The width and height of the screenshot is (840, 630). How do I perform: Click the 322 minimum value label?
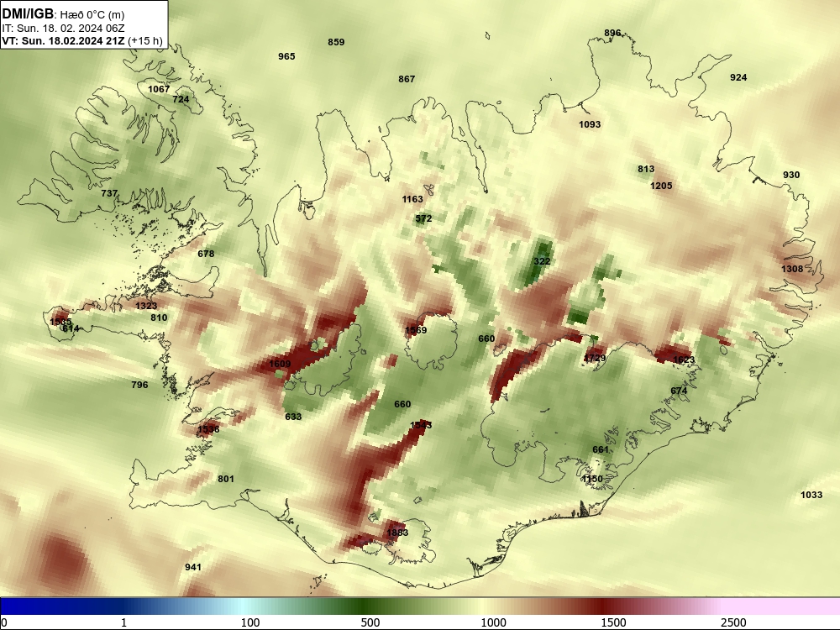pos(542,261)
